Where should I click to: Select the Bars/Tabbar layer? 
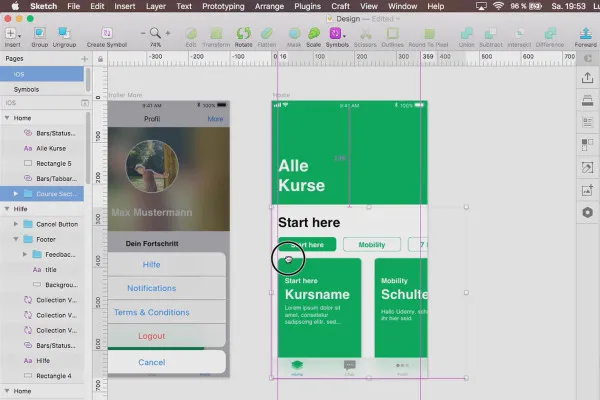(42, 178)
